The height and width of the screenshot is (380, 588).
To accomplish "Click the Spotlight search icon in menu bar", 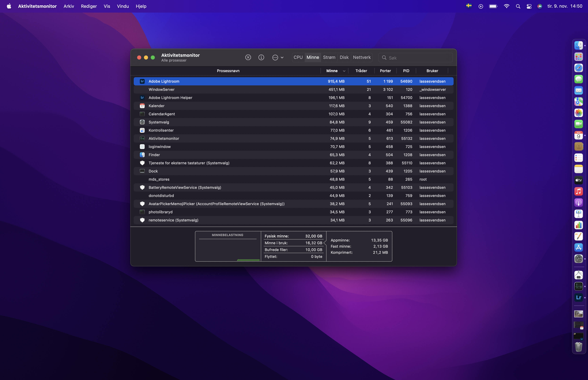I will pyautogui.click(x=518, y=6).
